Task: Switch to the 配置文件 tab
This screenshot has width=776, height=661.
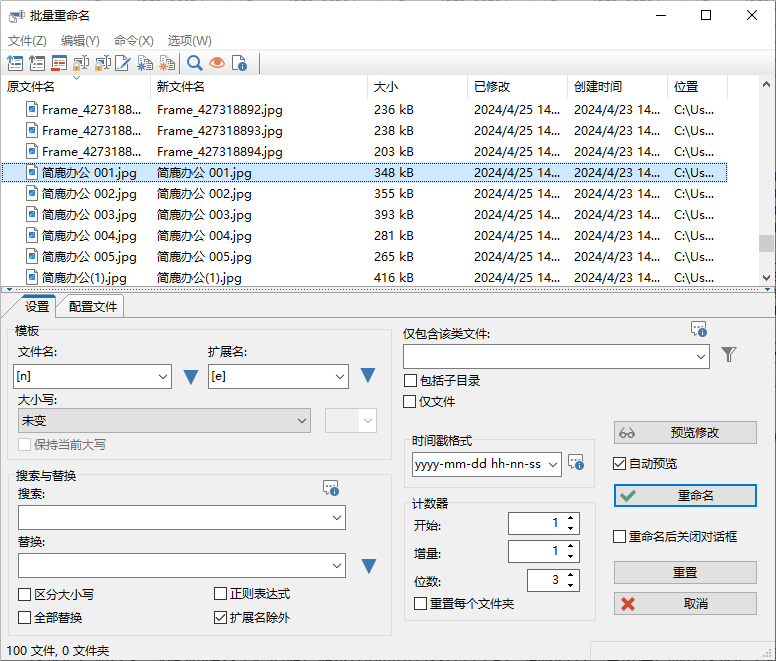Action: (92, 307)
